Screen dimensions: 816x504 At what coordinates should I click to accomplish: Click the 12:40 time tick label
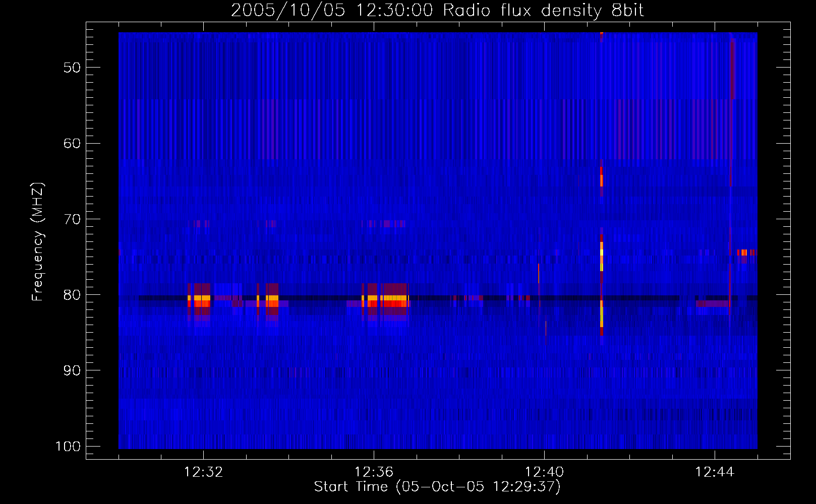pyautogui.click(x=544, y=472)
